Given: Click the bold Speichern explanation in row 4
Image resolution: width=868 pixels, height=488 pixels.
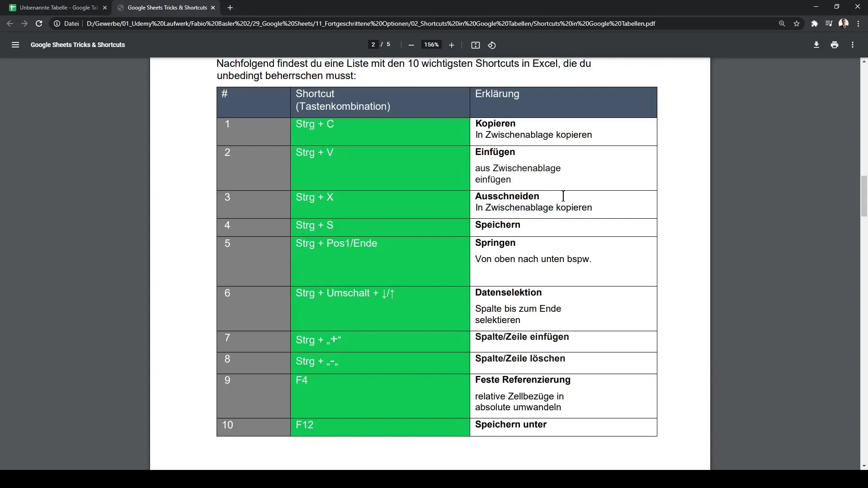Looking at the screenshot, I should [x=497, y=225].
